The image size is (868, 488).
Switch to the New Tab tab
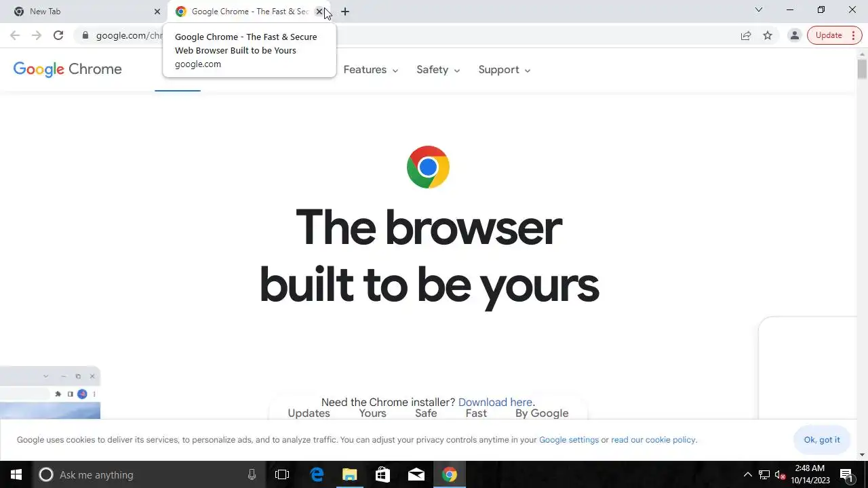84,12
